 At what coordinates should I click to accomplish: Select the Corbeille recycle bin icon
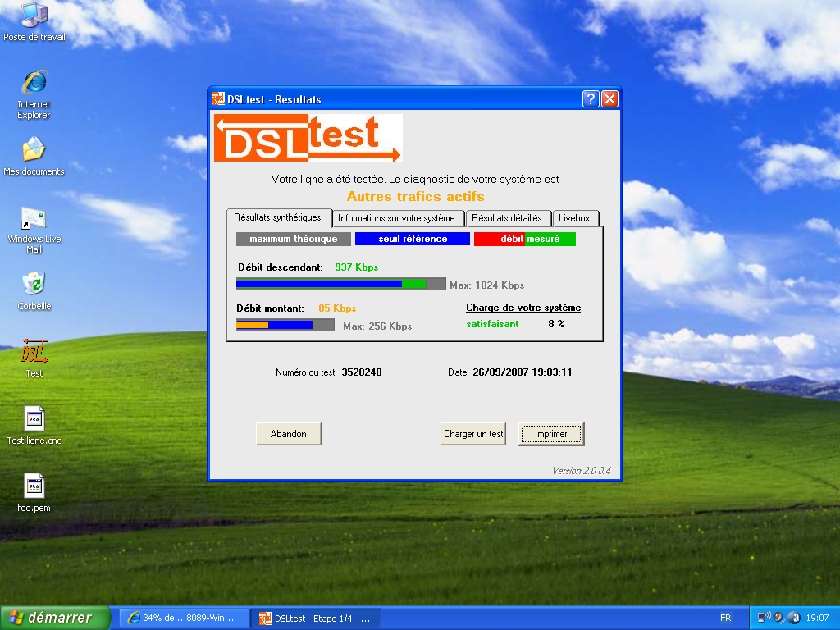34,285
